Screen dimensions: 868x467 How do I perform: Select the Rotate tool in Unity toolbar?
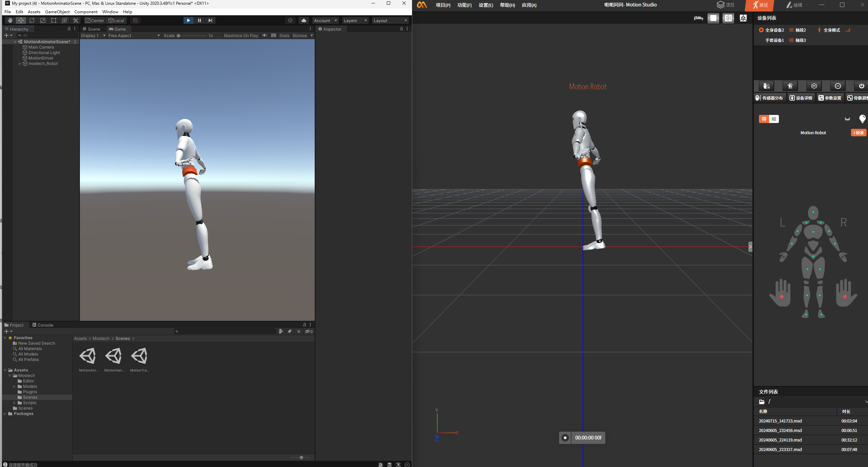coord(32,20)
